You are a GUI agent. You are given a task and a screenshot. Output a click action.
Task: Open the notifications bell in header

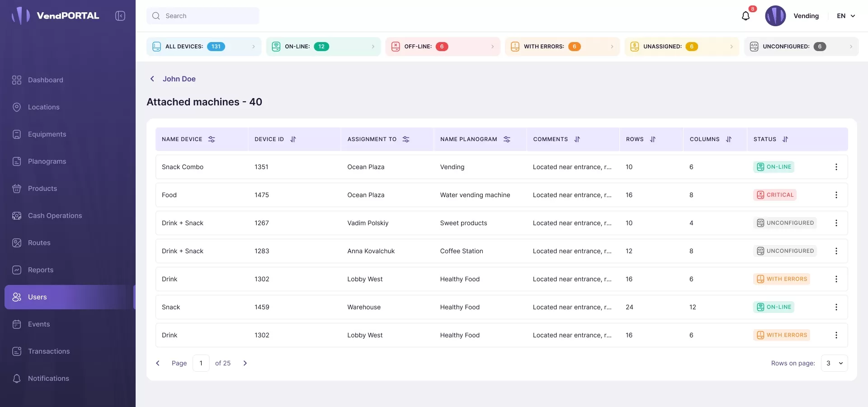click(x=746, y=16)
